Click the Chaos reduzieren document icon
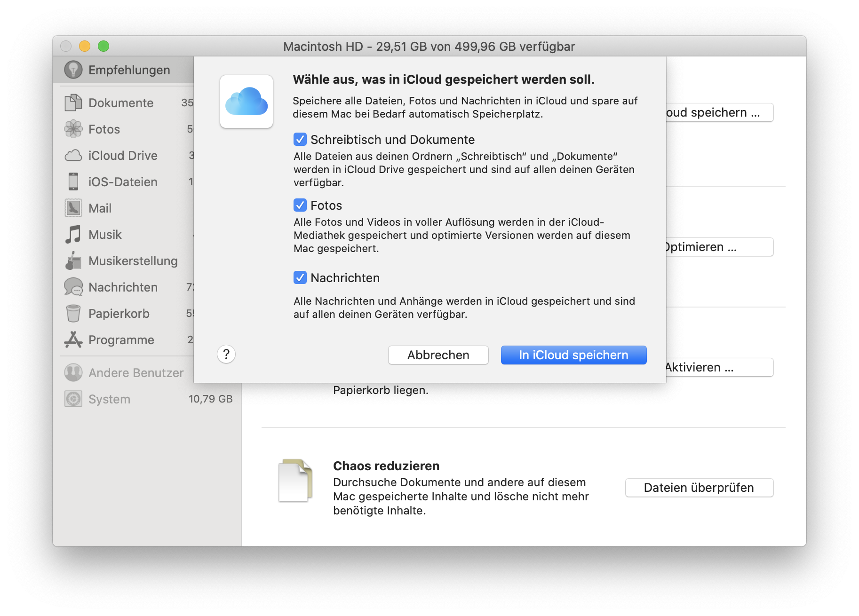Image resolution: width=859 pixels, height=616 pixels. 295,481
